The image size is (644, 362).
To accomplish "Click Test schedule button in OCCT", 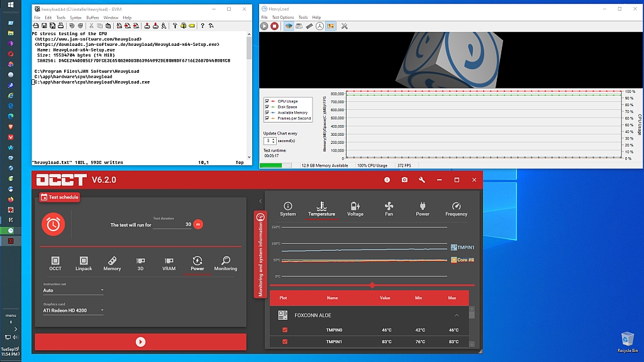I will (59, 197).
